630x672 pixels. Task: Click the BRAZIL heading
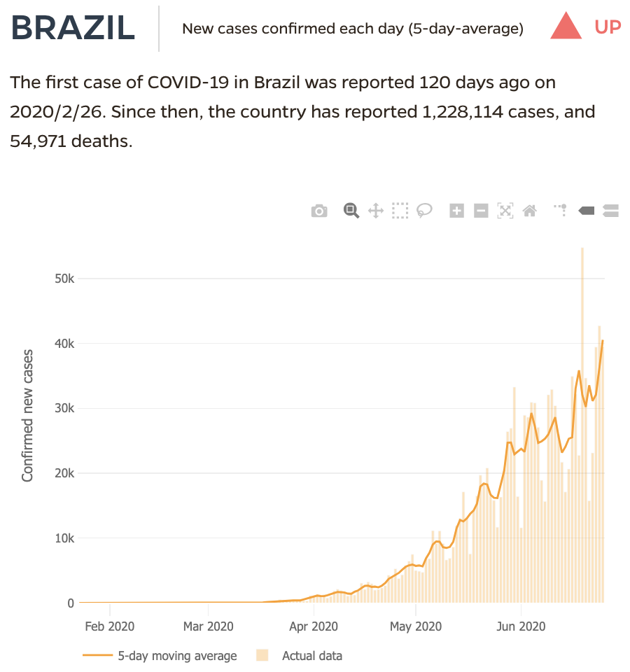coord(73,28)
